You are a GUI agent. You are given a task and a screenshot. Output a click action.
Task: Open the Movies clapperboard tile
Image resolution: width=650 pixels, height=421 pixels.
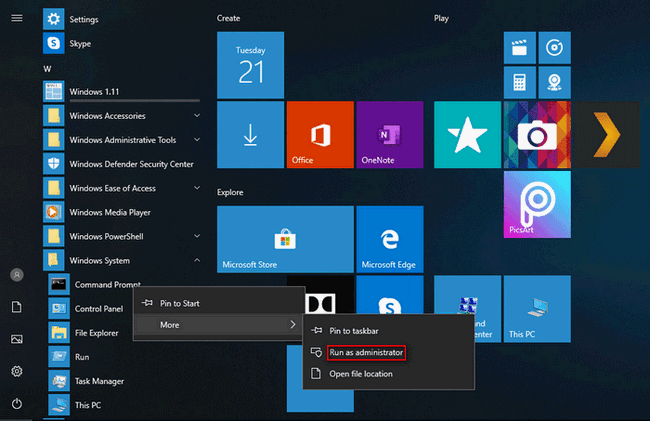pyautogui.click(x=519, y=48)
